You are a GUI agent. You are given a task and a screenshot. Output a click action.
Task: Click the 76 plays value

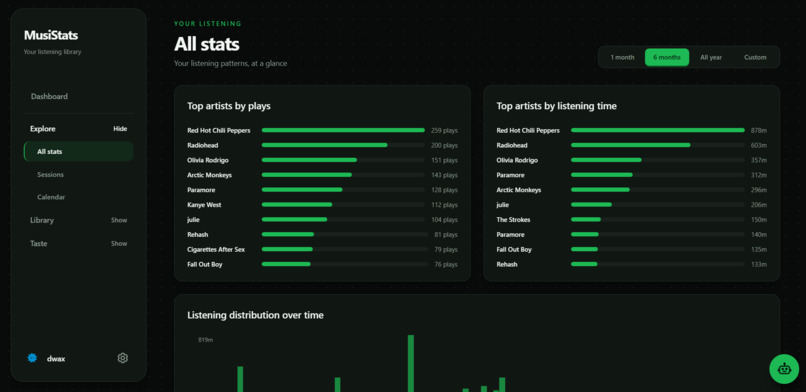(446, 265)
